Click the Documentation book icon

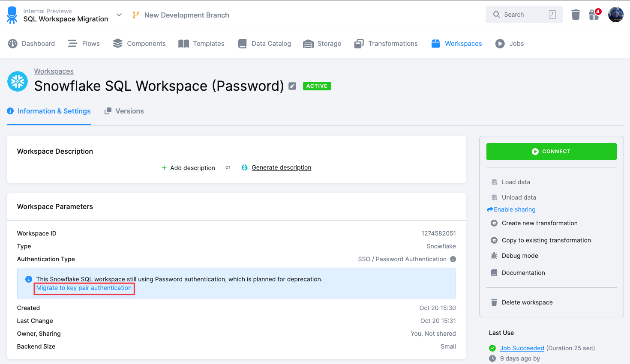(x=494, y=273)
